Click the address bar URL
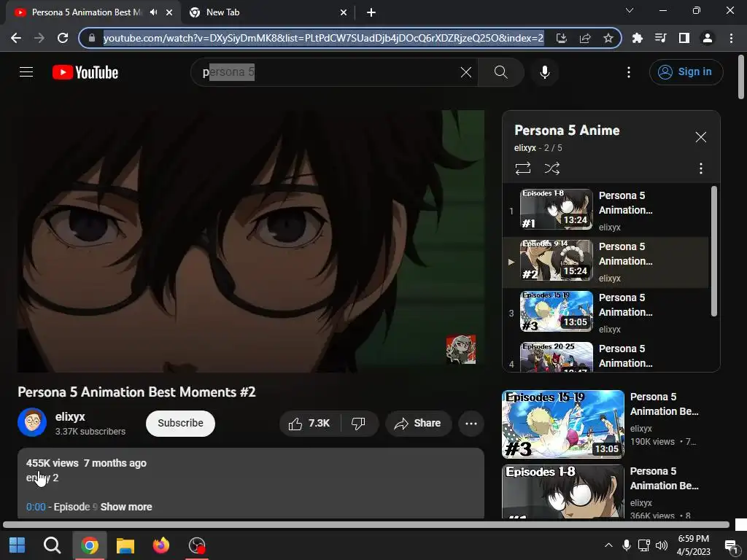Image resolution: width=747 pixels, height=560 pixels. (323, 38)
